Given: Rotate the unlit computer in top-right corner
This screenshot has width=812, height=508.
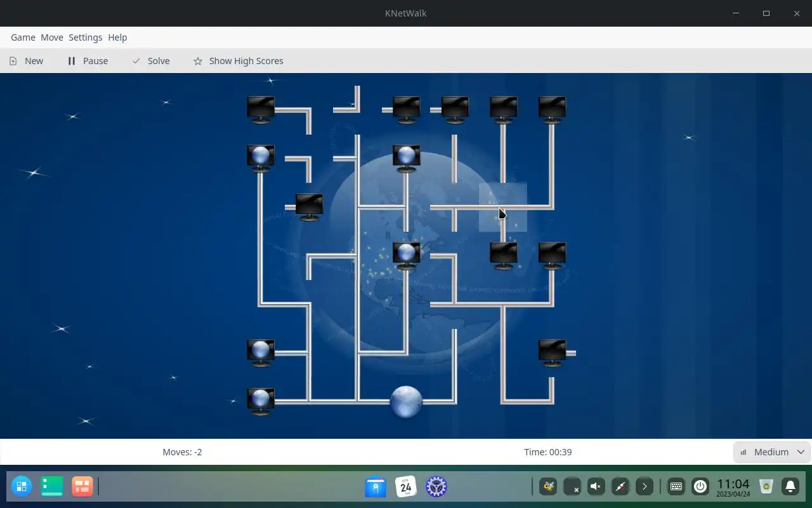Looking at the screenshot, I should 552,110.
